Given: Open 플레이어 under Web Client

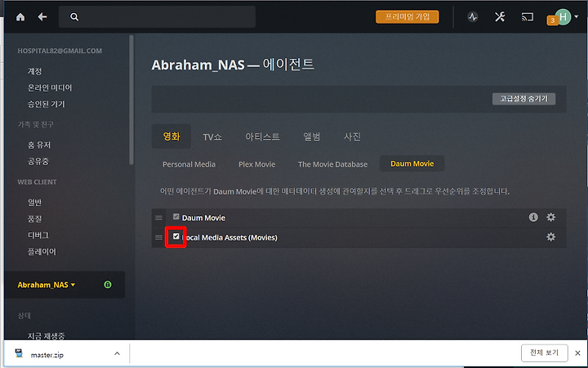Looking at the screenshot, I should coord(42,252).
